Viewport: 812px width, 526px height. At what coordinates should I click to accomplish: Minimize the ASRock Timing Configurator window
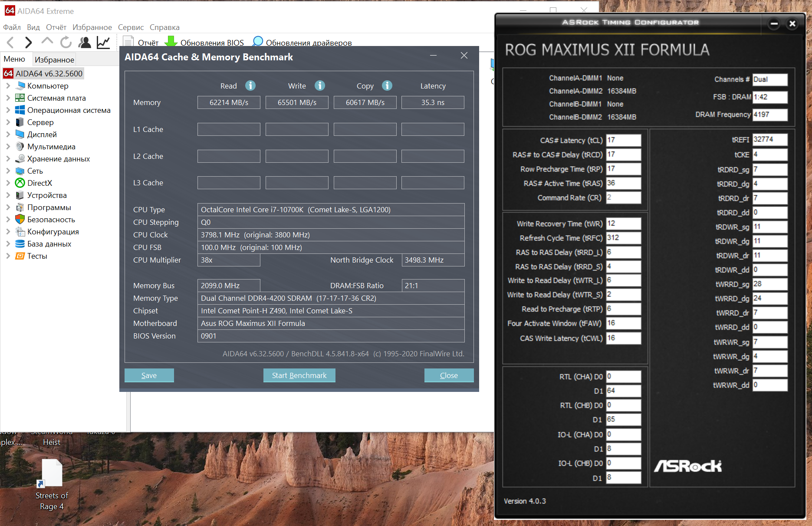pos(774,24)
